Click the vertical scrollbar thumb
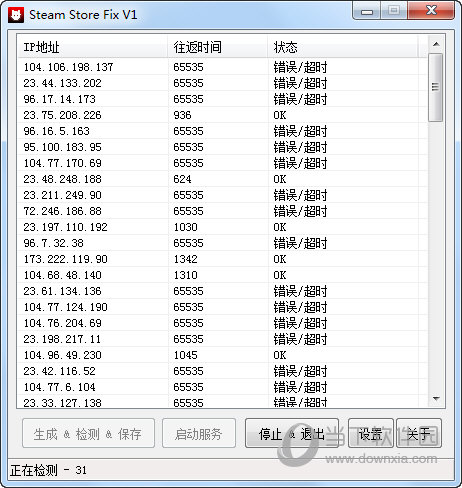 (x=436, y=87)
